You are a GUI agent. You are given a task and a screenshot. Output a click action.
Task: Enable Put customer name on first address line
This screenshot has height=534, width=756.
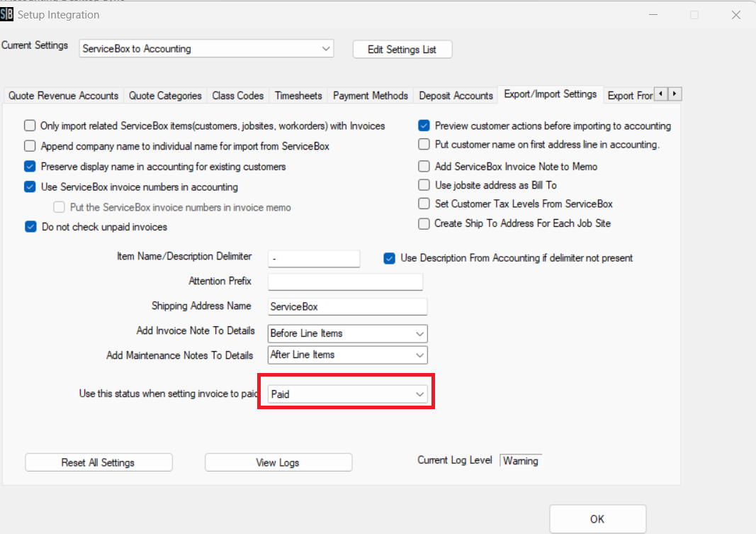tap(424, 144)
